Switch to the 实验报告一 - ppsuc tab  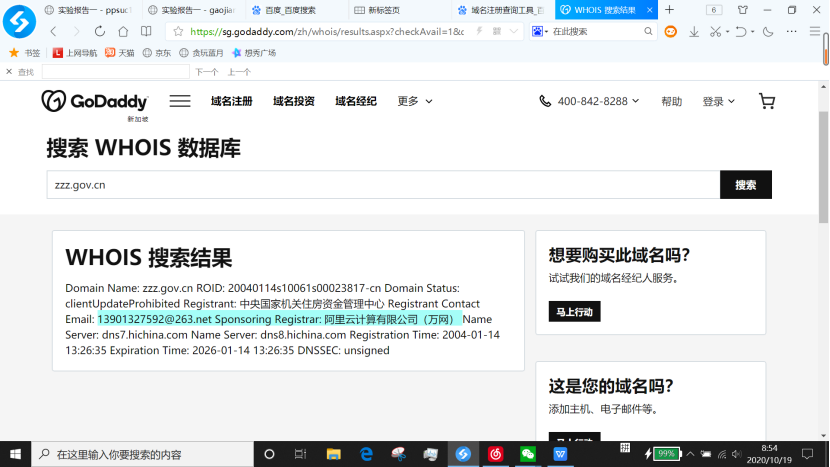pos(88,10)
